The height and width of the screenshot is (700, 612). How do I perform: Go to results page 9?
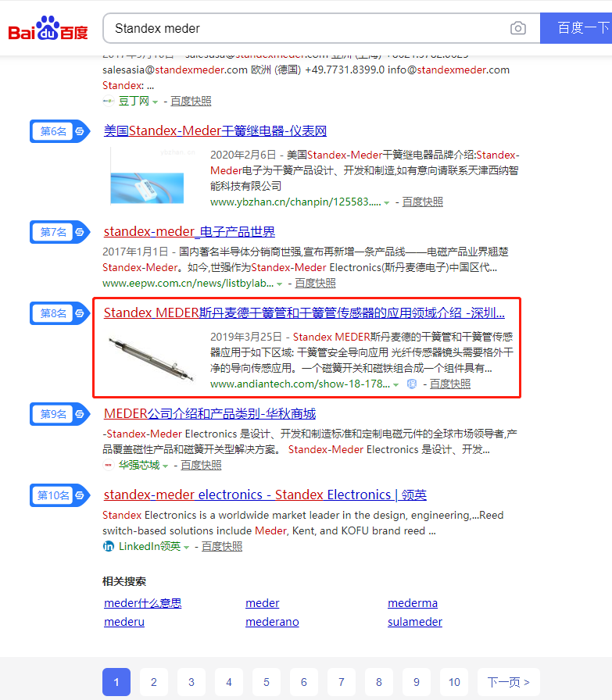click(x=417, y=682)
